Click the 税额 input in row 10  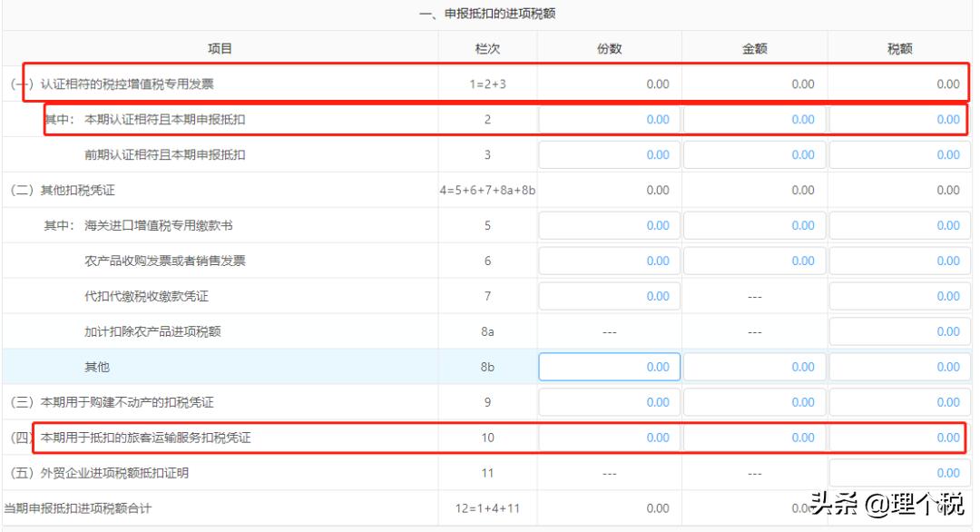(x=899, y=437)
